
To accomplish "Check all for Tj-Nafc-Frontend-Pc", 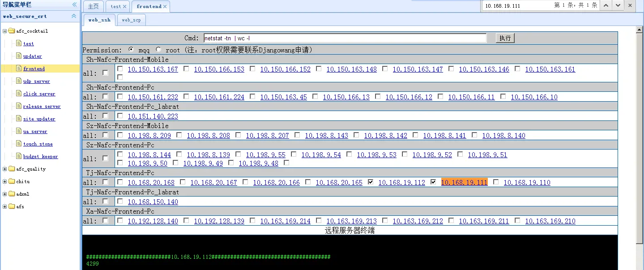I will (x=105, y=182).
